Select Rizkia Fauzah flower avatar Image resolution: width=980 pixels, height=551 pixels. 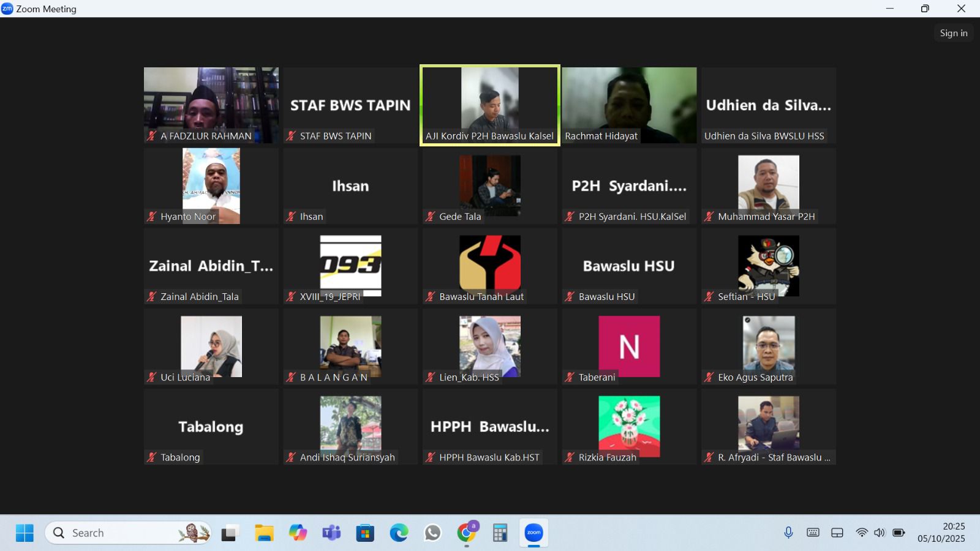click(x=629, y=427)
